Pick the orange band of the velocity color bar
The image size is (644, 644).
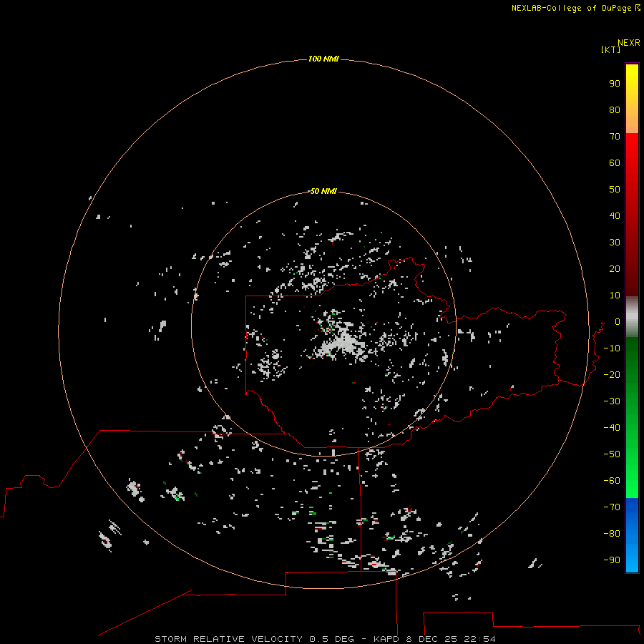point(632,121)
